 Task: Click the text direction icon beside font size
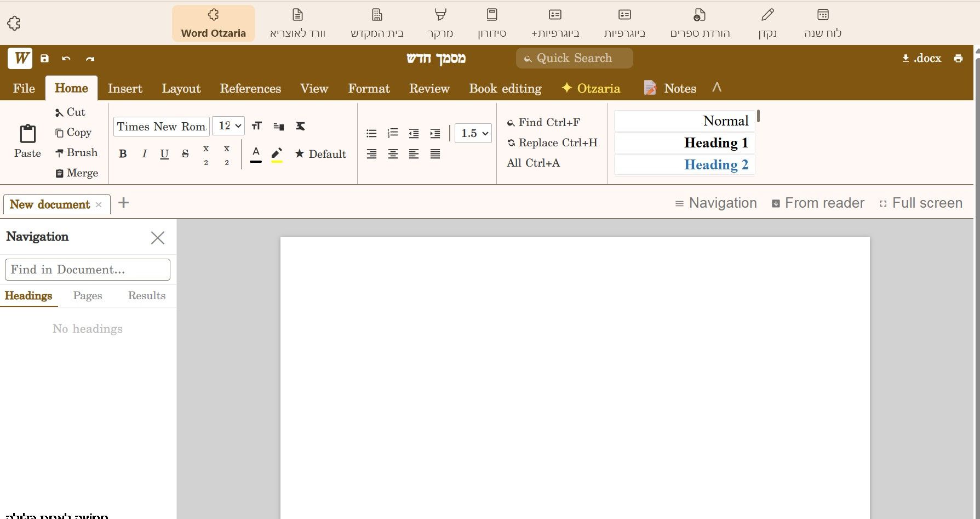click(x=279, y=126)
